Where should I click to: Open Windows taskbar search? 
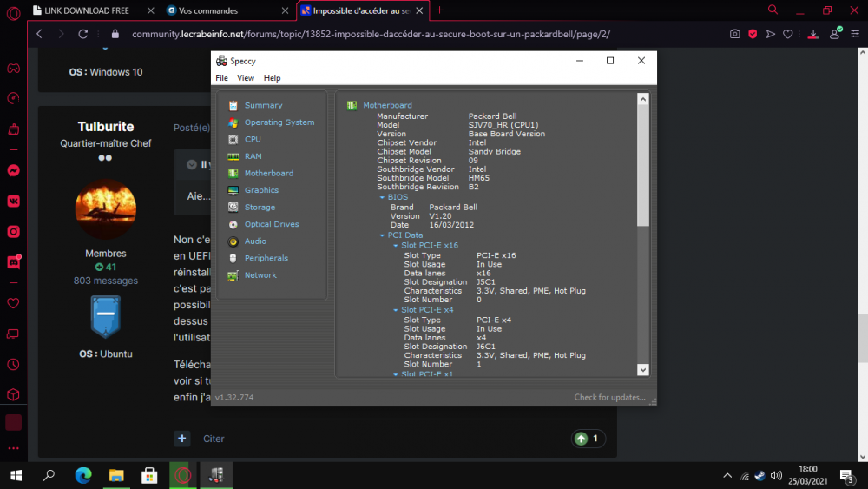[49, 475]
